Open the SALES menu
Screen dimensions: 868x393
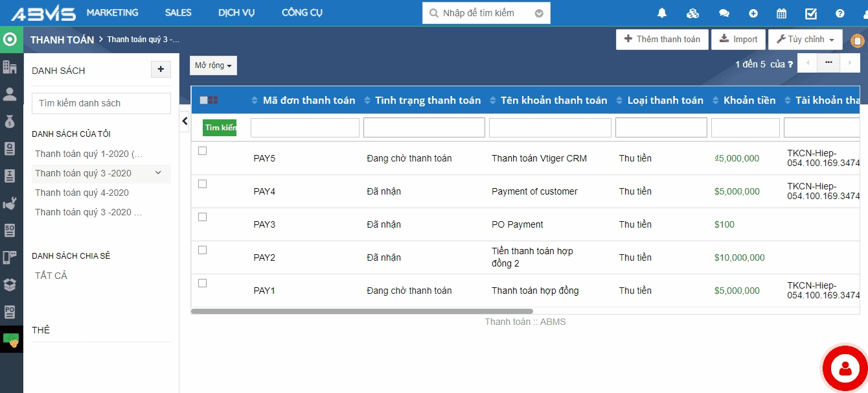click(x=178, y=13)
